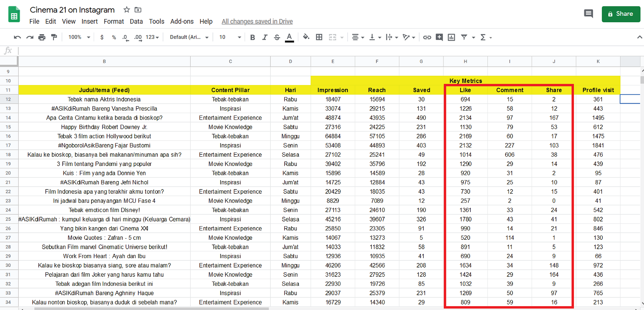Open the zoom level dropdown
Screen dimensions: 644x310
[x=79, y=37]
